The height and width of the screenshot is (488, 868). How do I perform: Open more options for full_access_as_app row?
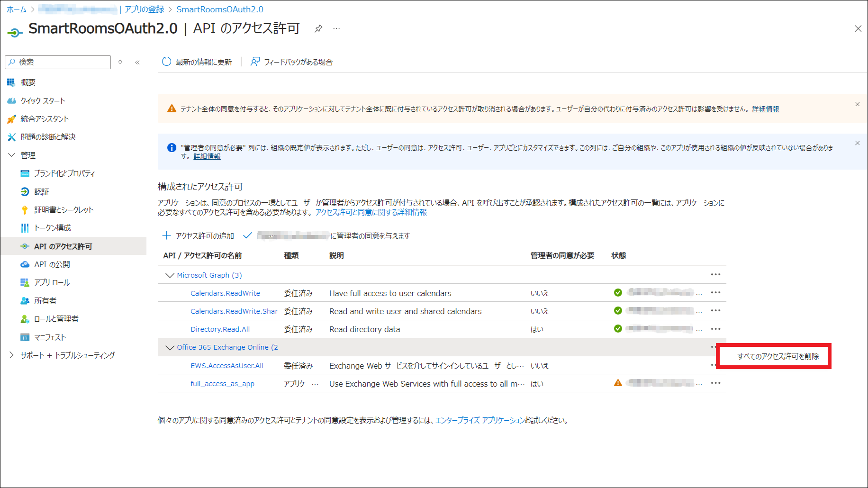(715, 383)
